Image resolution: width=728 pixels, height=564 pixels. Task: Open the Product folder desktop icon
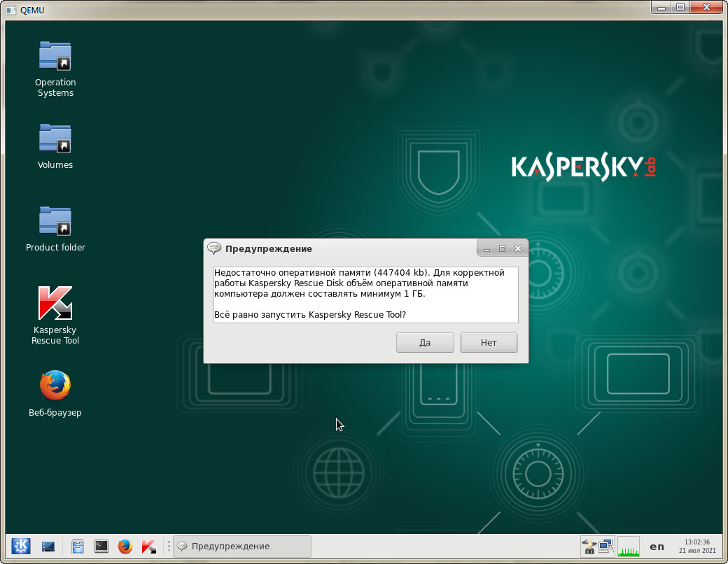(x=55, y=229)
